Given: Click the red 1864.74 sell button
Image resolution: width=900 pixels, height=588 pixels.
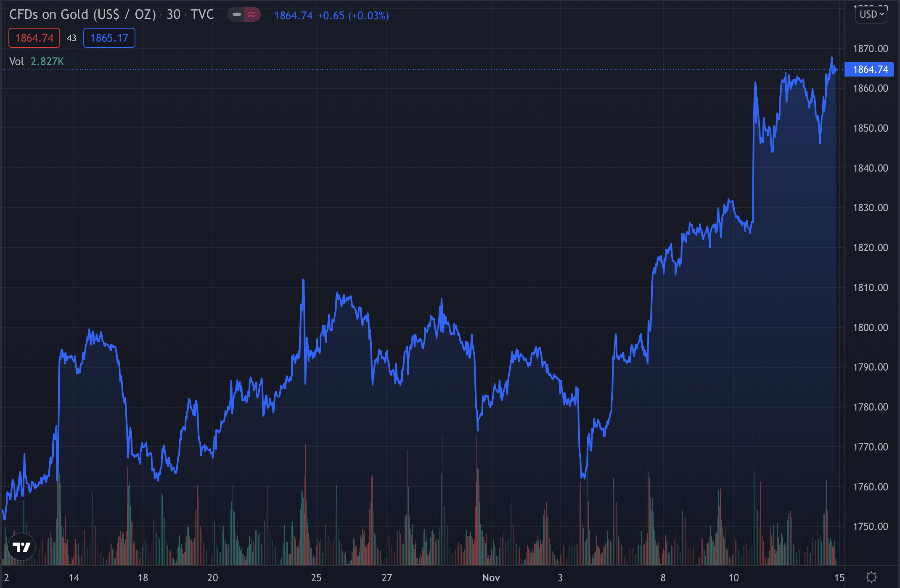Looking at the screenshot, I should (x=34, y=38).
